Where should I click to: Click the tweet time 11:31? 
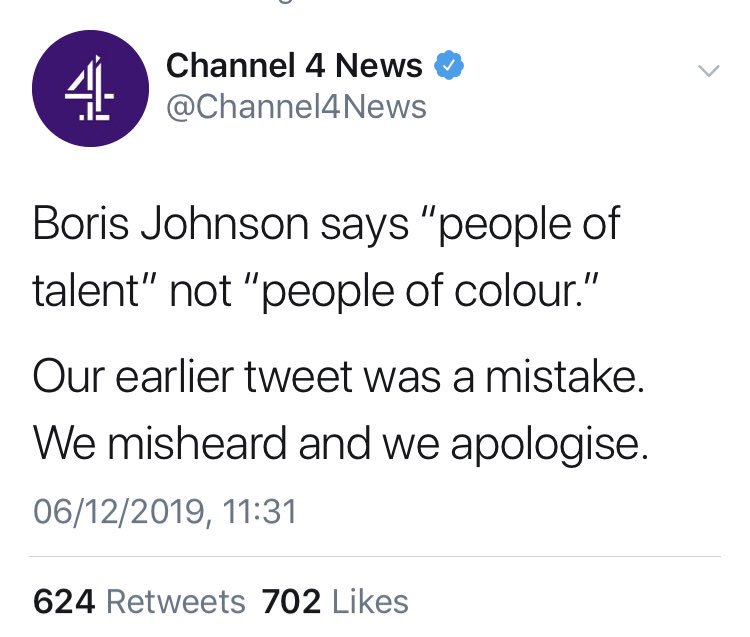(x=261, y=511)
